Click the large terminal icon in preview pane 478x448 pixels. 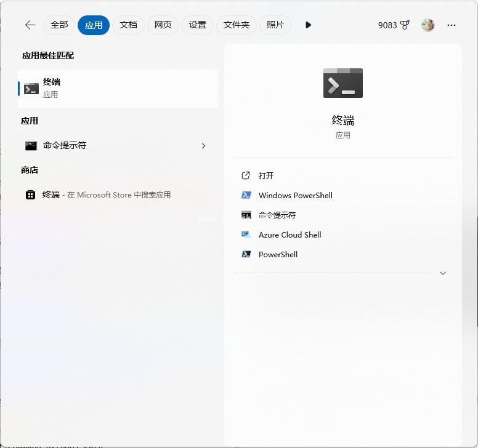tap(343, 83)
